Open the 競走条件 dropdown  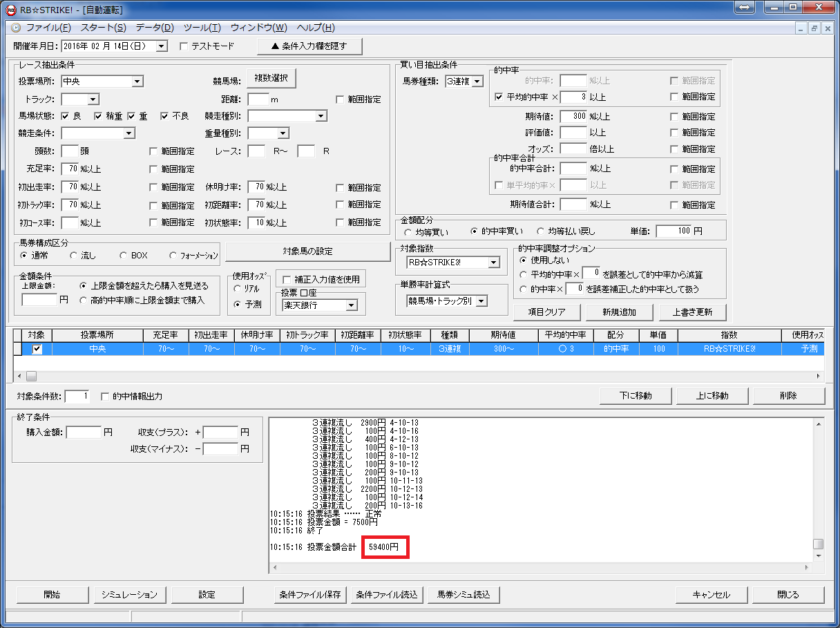click(128, 133)
